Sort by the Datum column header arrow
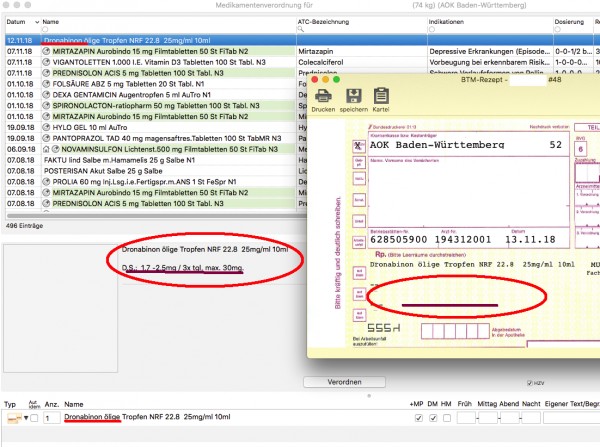This screenshot has height=447, width=600. tap(37, 22)
